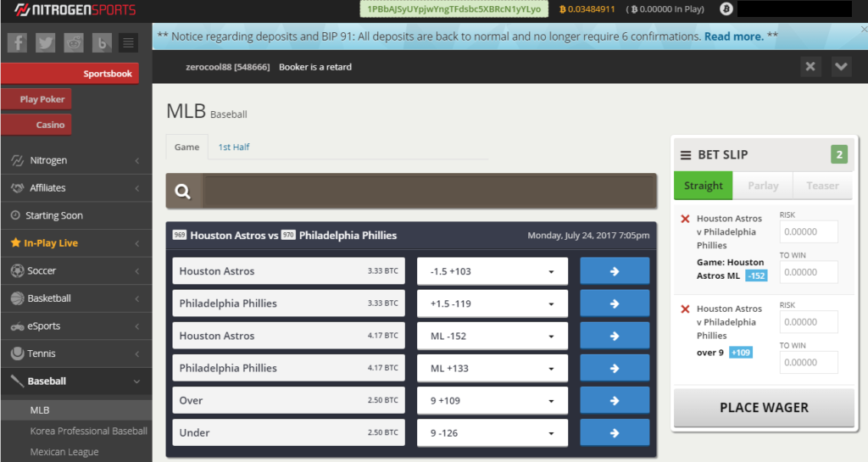Click the Risk field for Astros ML
The width and height of the screenshot is (868, 462).
pyautogui.click(x=808, y=231)
